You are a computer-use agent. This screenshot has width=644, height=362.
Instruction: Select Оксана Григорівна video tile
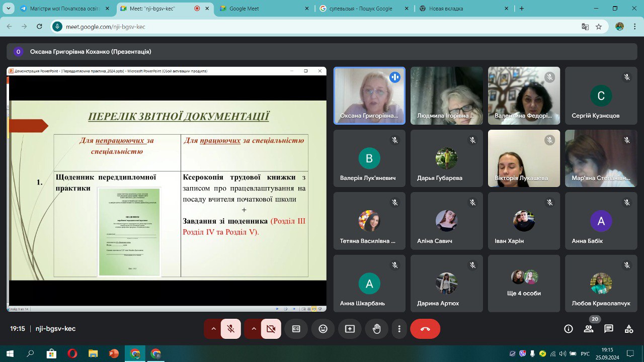point(369,96)
